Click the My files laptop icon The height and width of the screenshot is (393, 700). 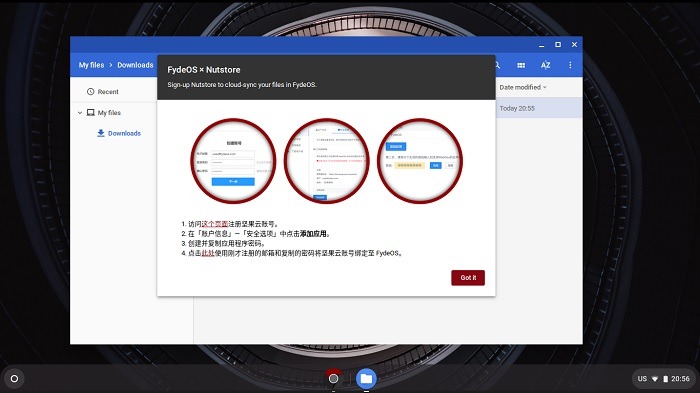tap(91, 113)
